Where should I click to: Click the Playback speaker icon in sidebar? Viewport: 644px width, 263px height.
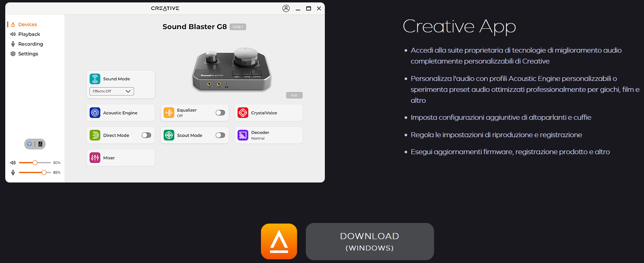tap(13, 34)
